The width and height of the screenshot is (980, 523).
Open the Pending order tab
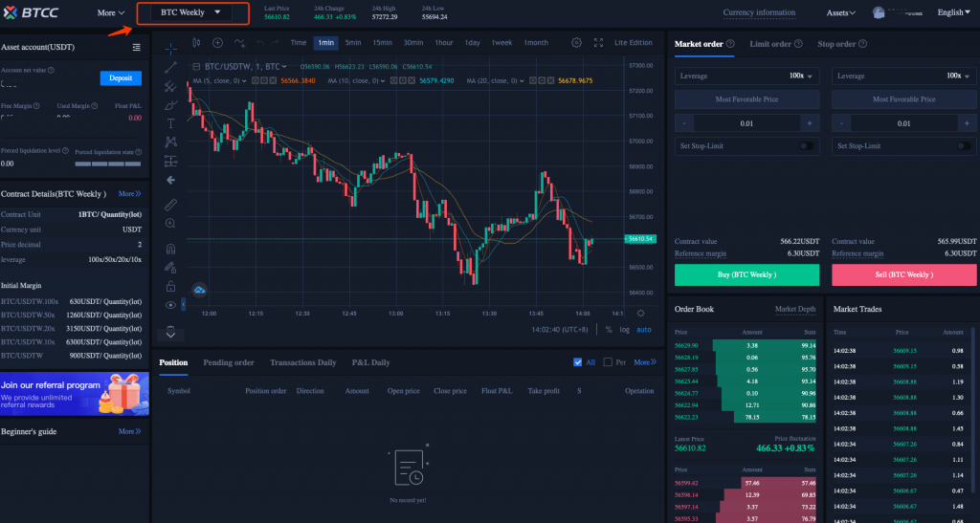(228, 362)
